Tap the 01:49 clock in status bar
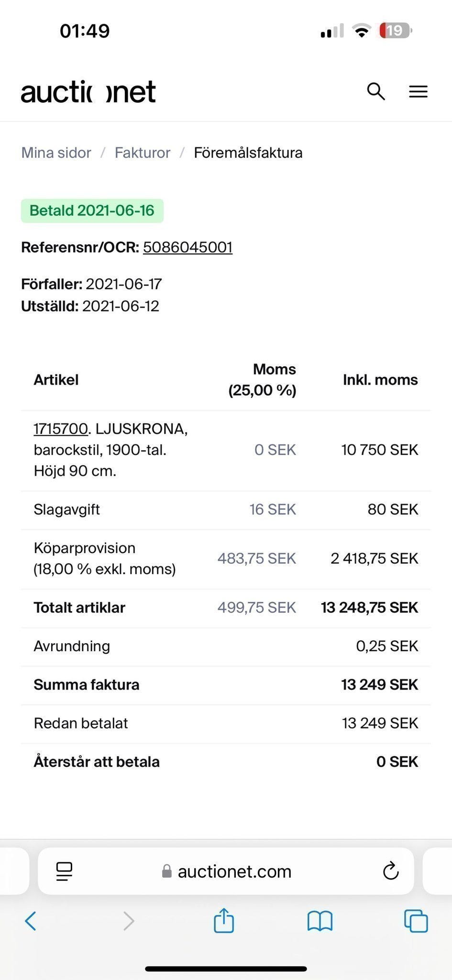Screen dimensions: 452x980 (x=85, y=31)
